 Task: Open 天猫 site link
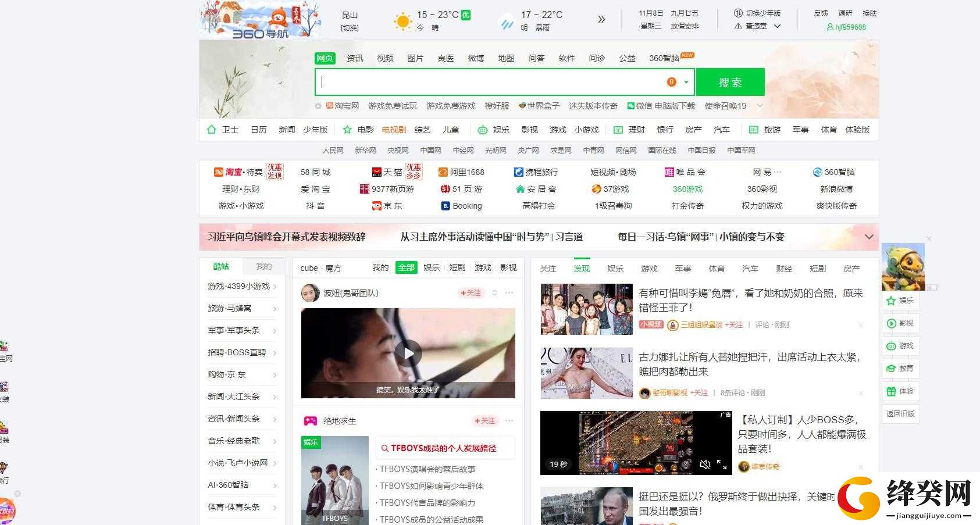387,172
